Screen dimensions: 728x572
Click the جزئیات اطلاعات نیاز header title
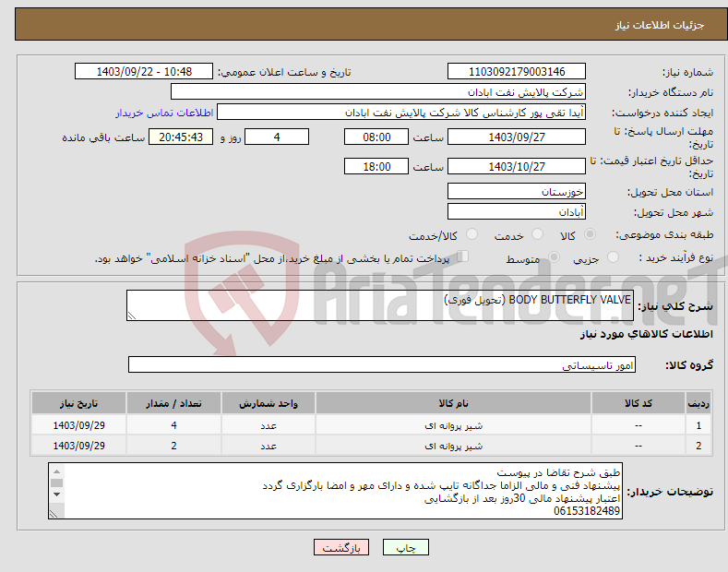(x=660, y=25)
